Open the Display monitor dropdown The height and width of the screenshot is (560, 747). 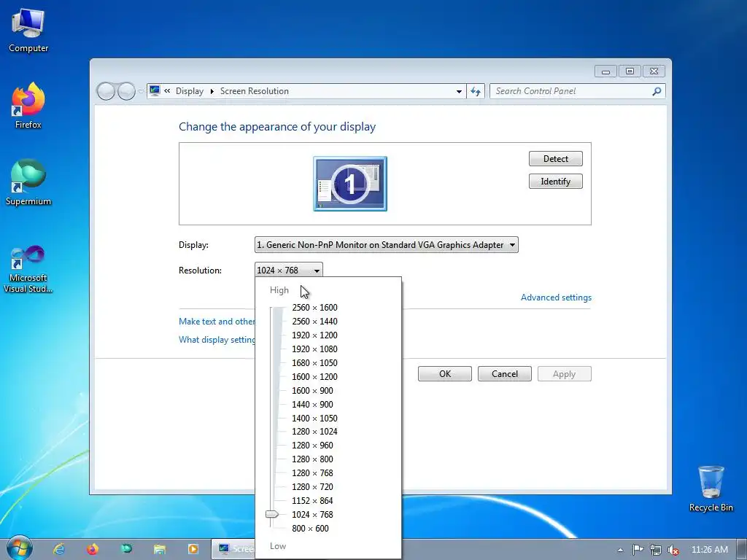[x=387, y=245]
